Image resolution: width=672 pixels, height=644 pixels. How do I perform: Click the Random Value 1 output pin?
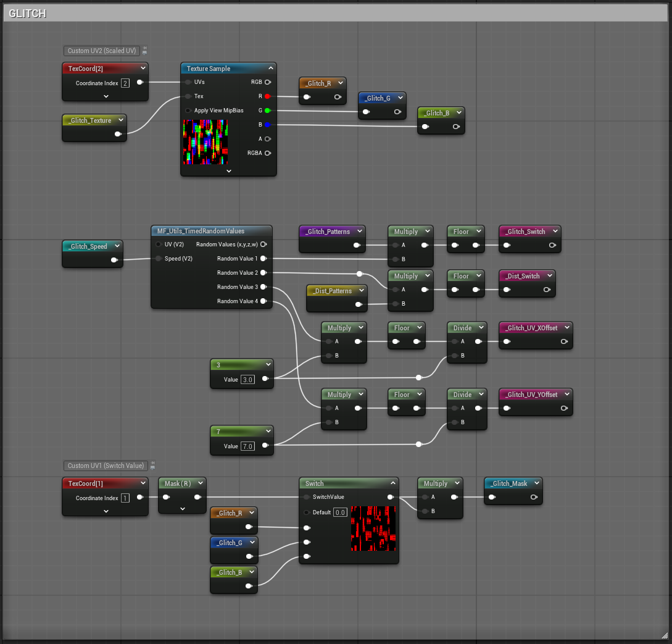263,259
